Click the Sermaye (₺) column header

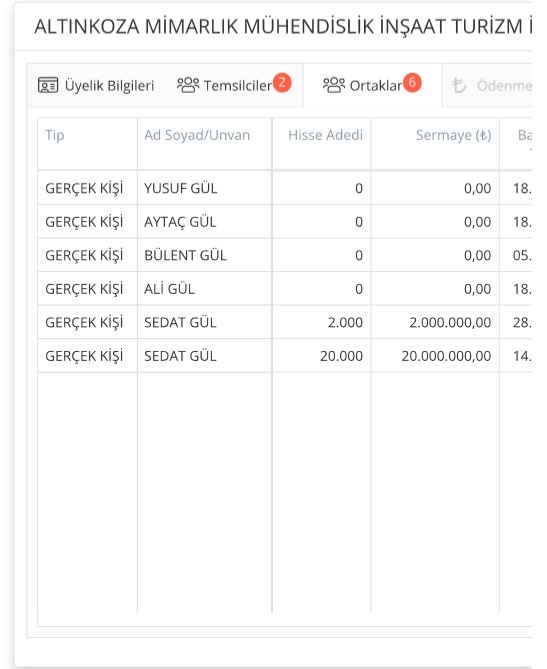click(454, 135)
